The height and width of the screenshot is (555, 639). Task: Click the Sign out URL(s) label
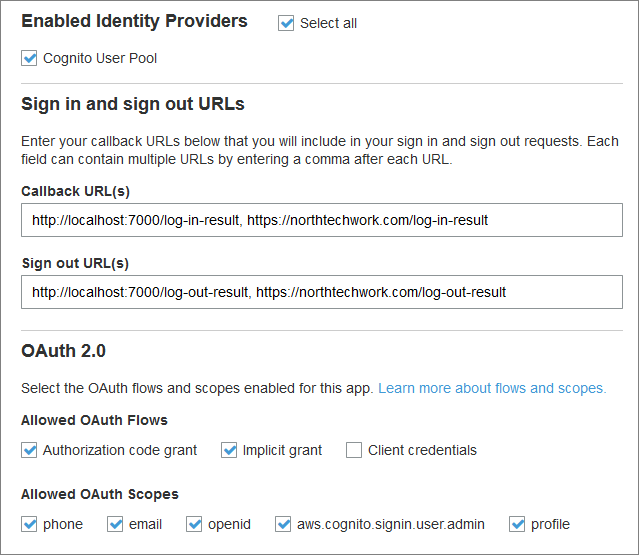coord(75,263)
